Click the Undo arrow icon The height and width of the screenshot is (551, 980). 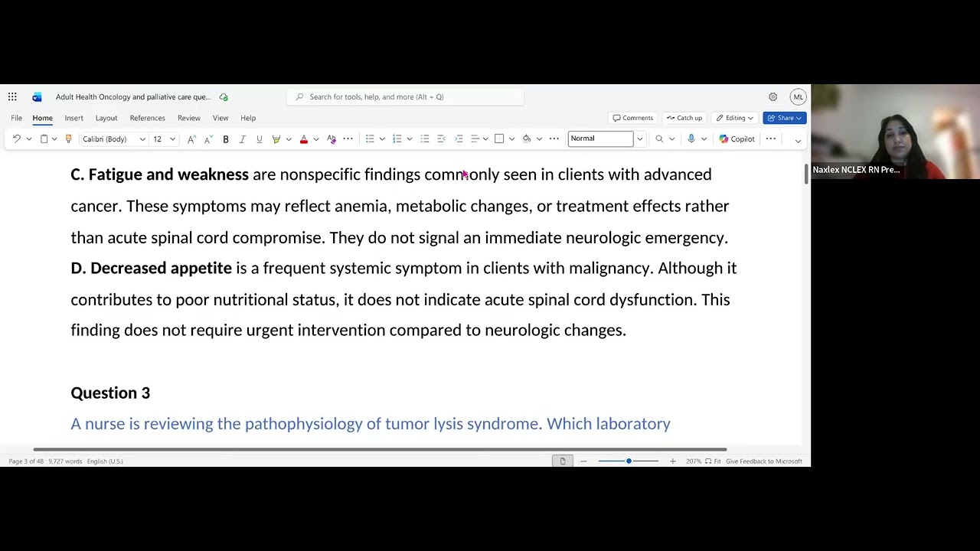coord(16,139)
